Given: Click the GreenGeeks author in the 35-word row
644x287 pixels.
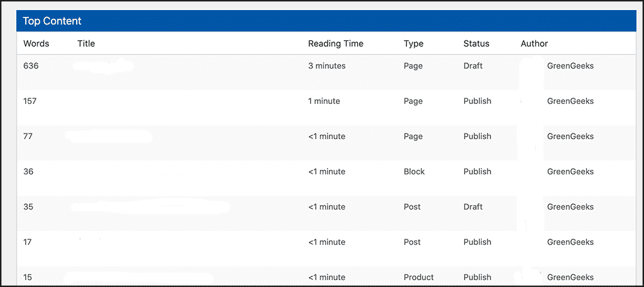Looking at the screenshot, I should [x=570, y=207].
